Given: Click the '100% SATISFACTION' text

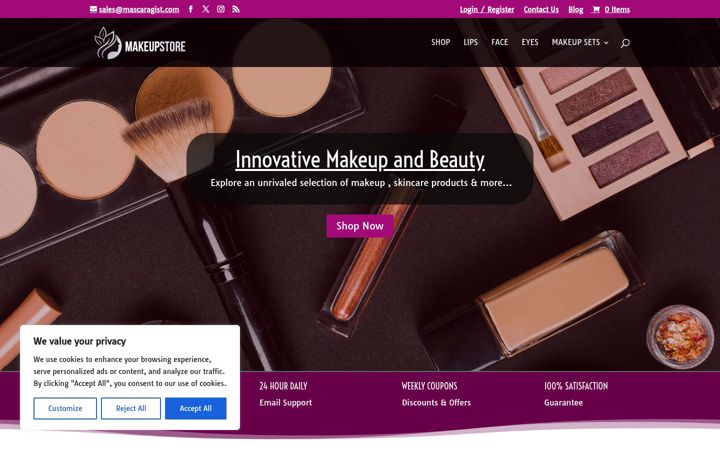Looking at the screenshot, I should (x=576, y=386).
